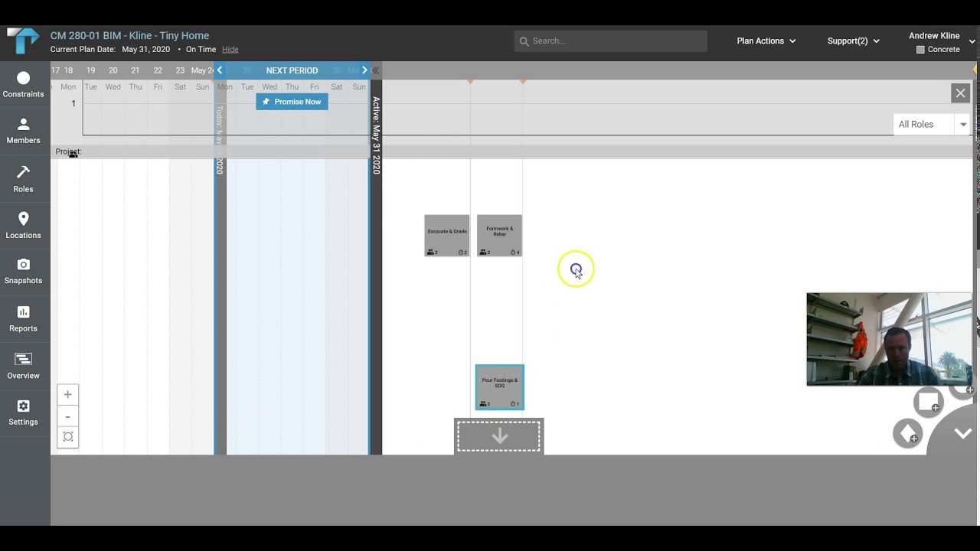The width and height of the screenshot is (980, 551).
Task: Click the Project: row label
Action: click(68, 152)
